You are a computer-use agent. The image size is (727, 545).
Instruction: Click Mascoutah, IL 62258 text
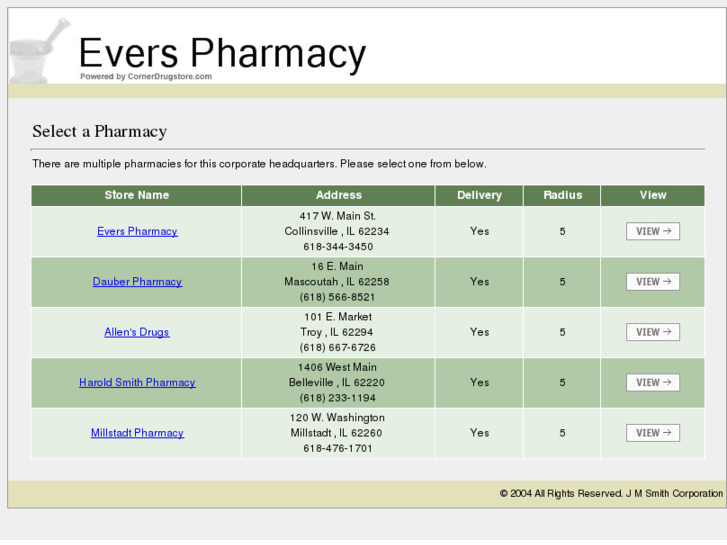(337, 282)
